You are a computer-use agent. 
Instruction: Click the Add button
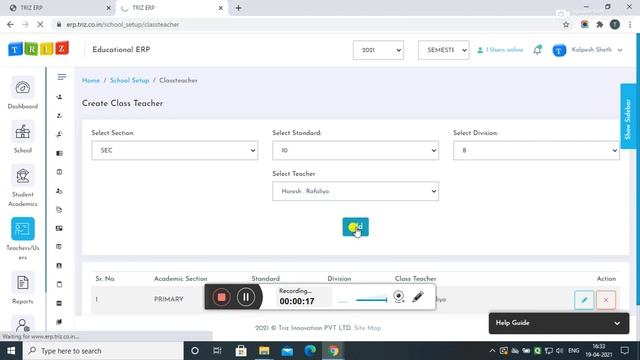356,227
